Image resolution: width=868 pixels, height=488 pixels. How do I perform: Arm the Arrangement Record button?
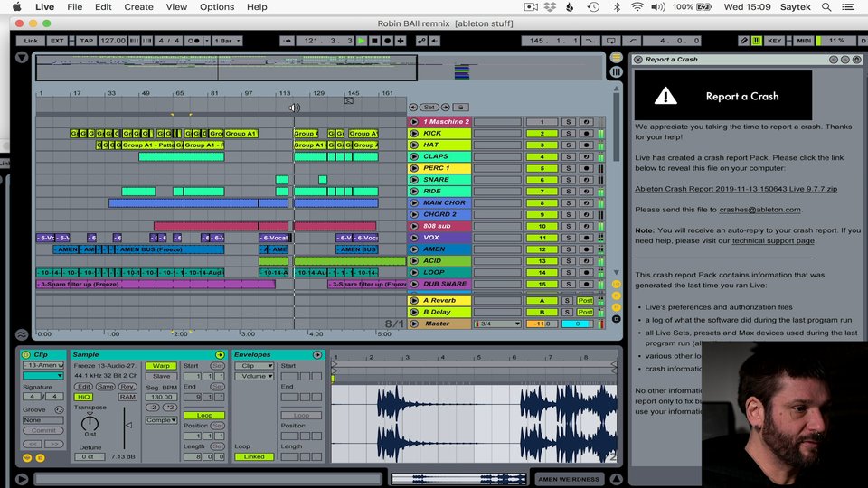tap(388, 41)
